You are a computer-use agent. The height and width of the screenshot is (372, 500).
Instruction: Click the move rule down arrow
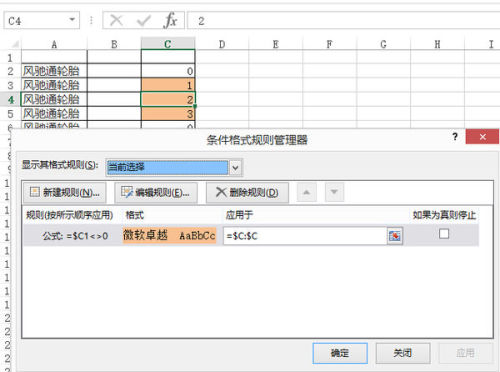coord(334,192)
